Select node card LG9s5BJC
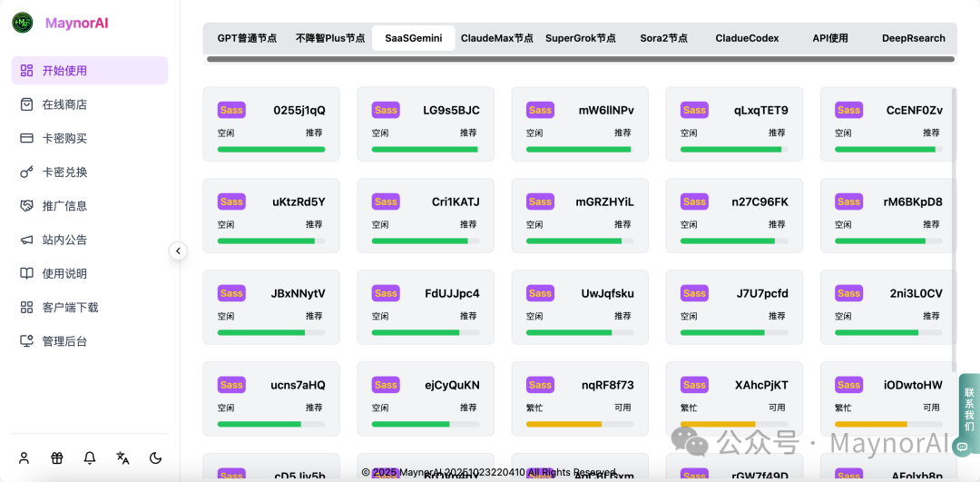Viewport: 980px width, 482px height. 426,123
